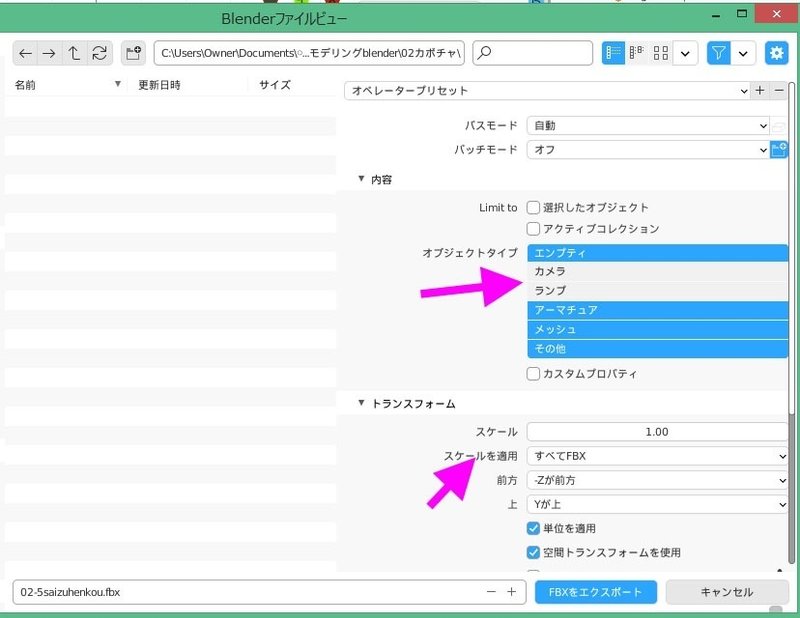Viewport: 800px width, 618px height.
Task: Toggle the options gear panel
Action: click(x=776, y=53)
